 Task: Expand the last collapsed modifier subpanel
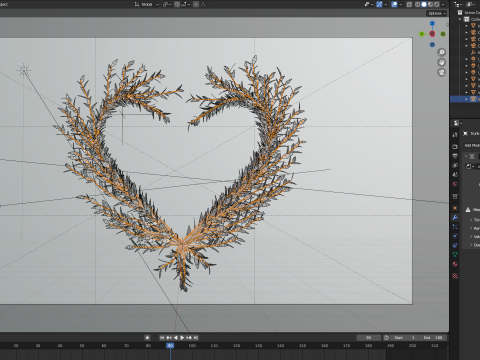[x=471, y=245]
